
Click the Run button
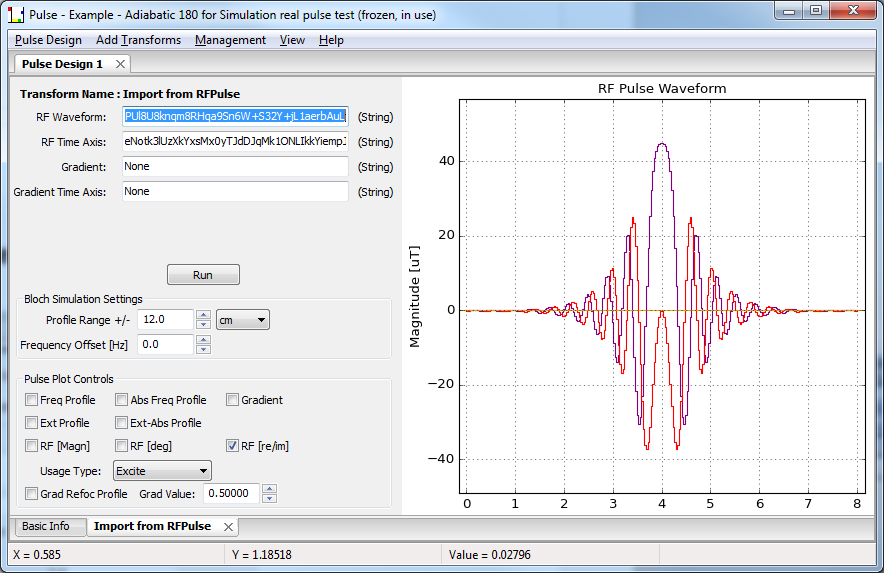(203, 275)
